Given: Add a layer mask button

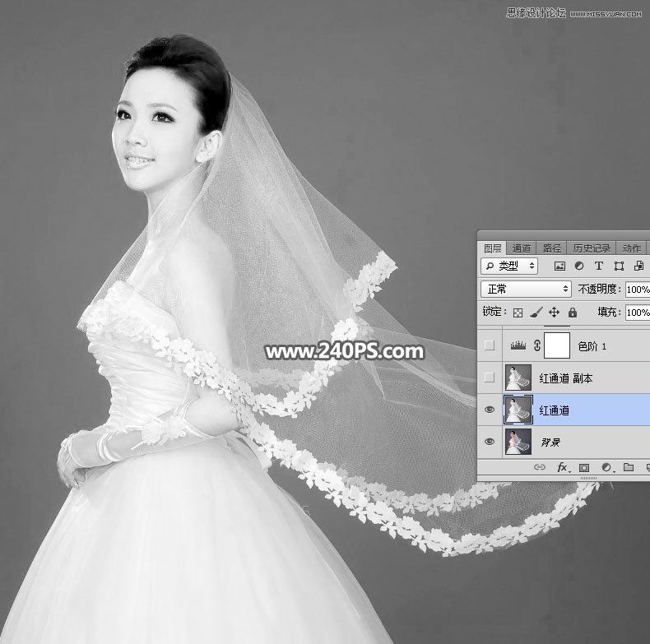Looking at the screenshot, I should coord(584,468).
